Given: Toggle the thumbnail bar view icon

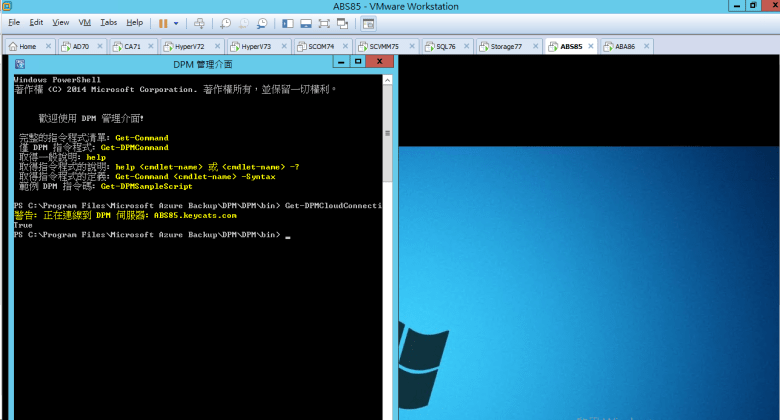Looking at the screenshot, I should [x=305, y=22].
